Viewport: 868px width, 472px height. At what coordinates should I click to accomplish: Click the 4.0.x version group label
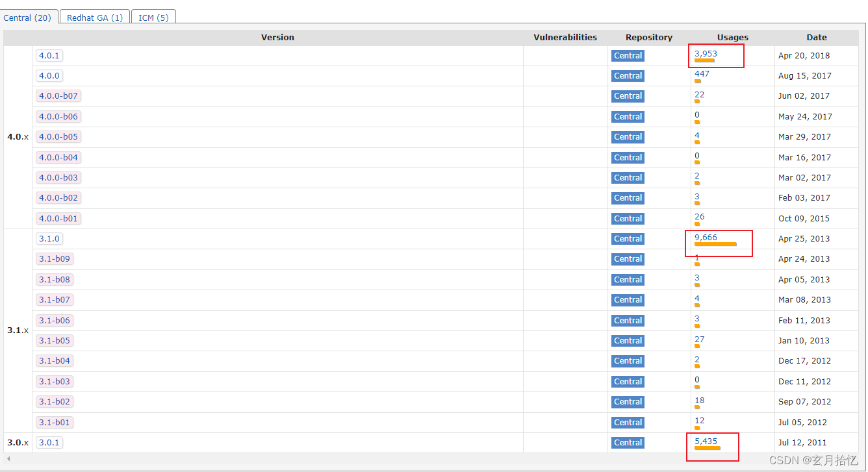(18, 137)
